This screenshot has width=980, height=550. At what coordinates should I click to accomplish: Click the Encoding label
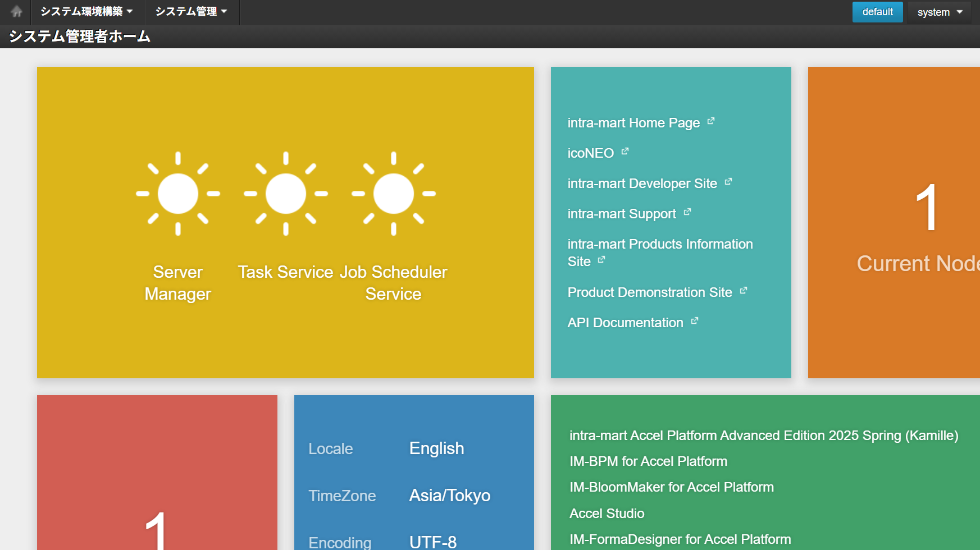tap(340, 542)
